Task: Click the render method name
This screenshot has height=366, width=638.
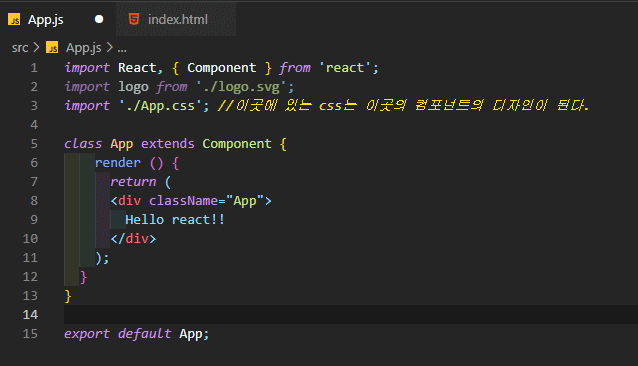Action: [x=118, y=163]
